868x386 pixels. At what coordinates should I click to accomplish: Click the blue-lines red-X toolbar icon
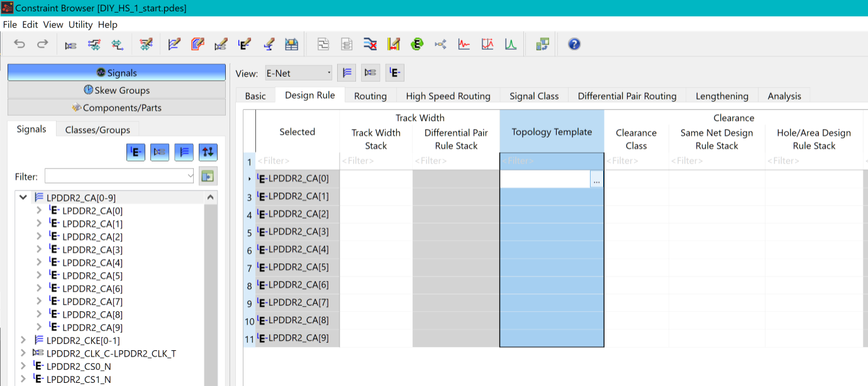pyautogui.click(x=370, y=45)
